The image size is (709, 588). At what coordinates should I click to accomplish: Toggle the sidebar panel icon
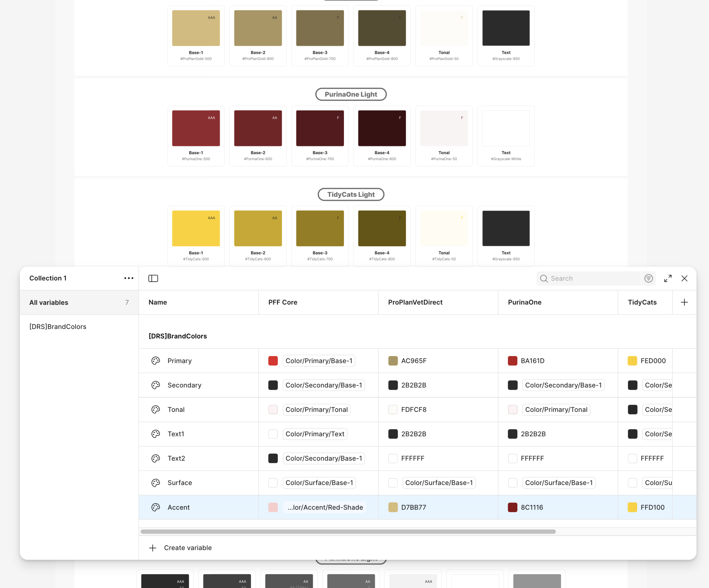point(153,278)
